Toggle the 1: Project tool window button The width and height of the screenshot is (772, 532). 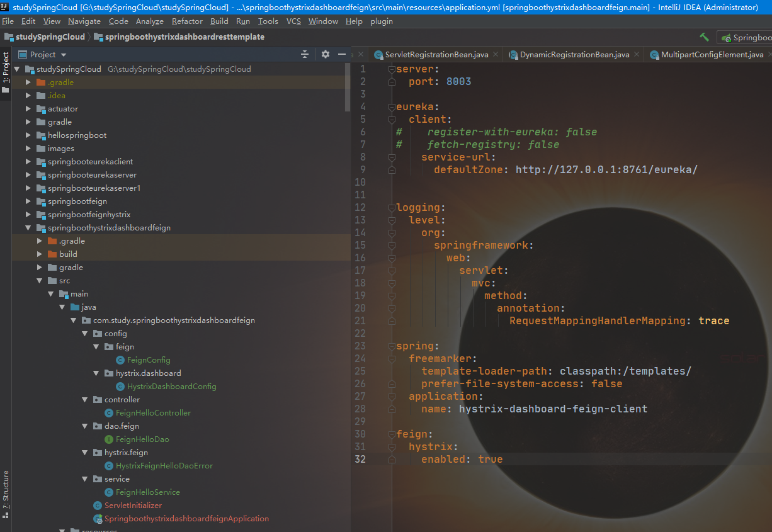coord(6,72)
